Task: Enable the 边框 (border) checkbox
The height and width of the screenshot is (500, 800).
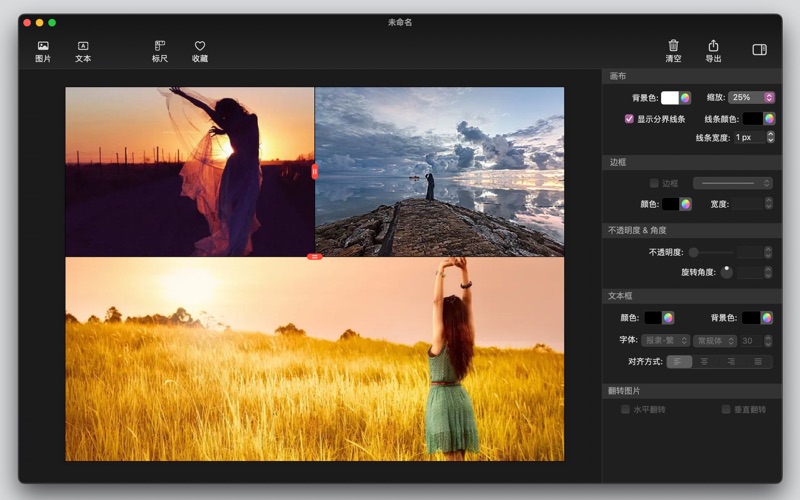Action: point(654,183)
